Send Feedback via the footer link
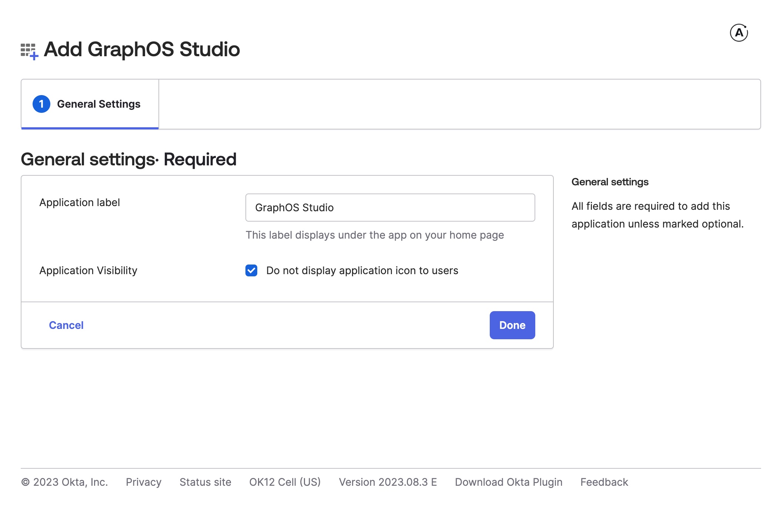Image resolution: width=777 pixels, height=532 pixels. (x=604, y=482)
